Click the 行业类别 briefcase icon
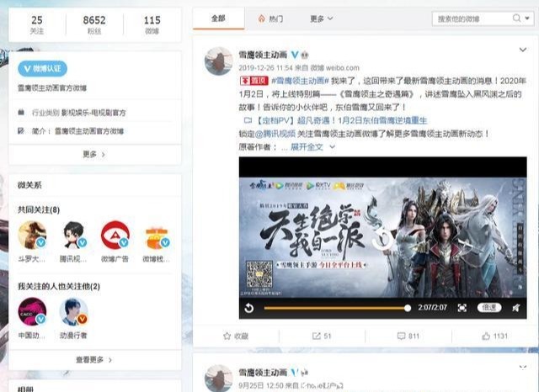 21,112
